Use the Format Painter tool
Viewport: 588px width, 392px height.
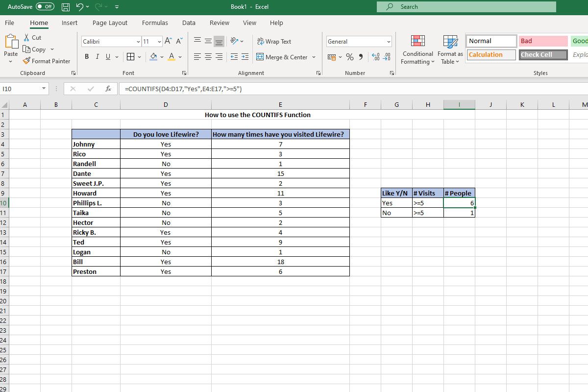47,61
